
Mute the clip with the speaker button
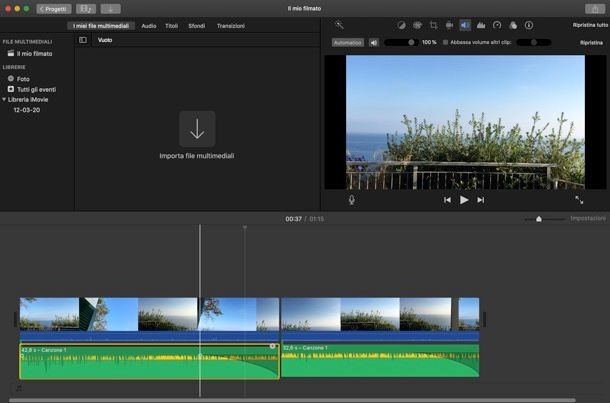pyautogui.click(x=374, y=43)
